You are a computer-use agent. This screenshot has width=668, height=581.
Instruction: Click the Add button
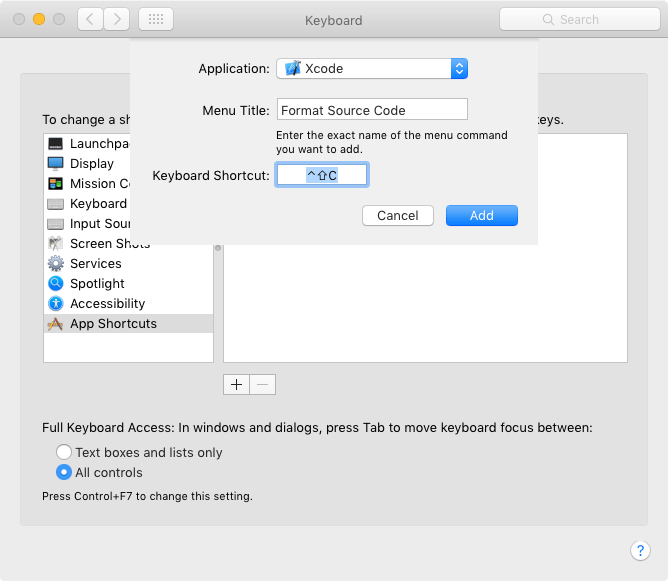(482, 216)
